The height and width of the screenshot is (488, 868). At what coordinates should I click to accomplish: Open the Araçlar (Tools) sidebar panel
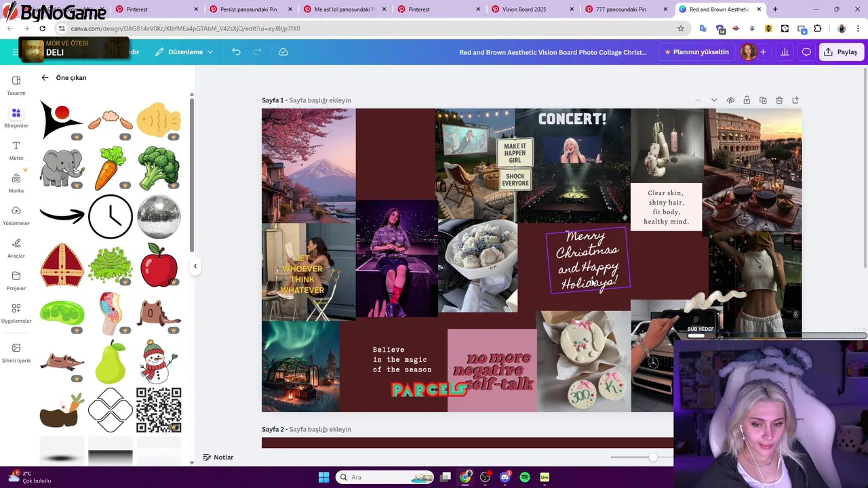pos(16,247)
